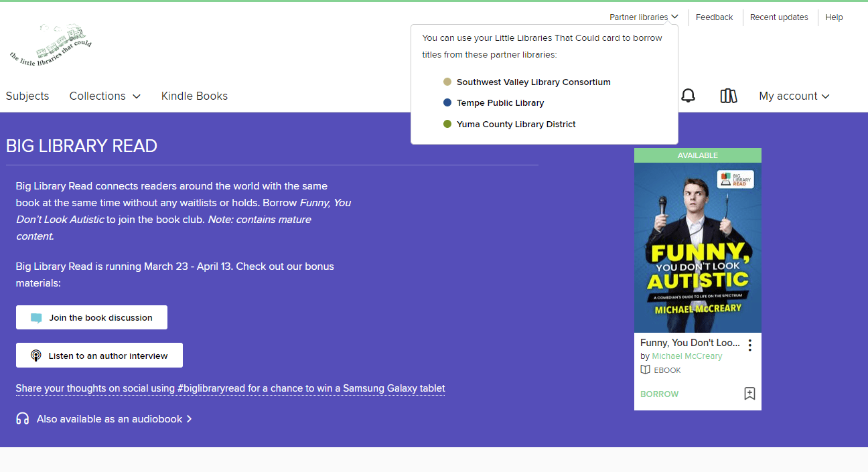The height and width of the screenshot is (472, 868).
Task: Click the blue dot for Tempe Public Library
Action: (447, 102)
